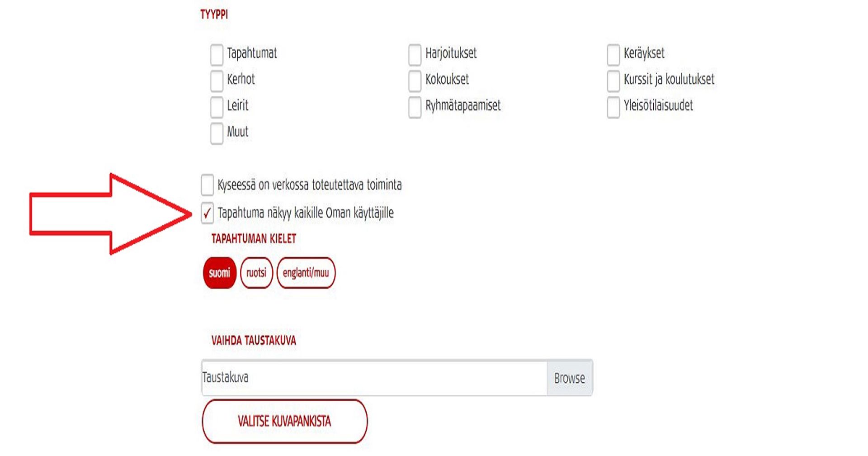Tick the Kokoukset checkbox
This screenshot has width=868, height=456.
click(415, 81)
